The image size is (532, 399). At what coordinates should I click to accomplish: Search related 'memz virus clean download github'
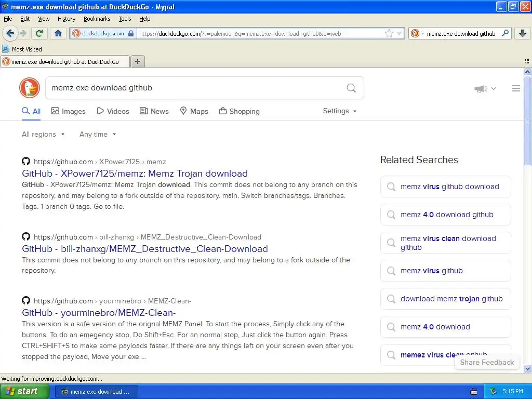point(445,243)
